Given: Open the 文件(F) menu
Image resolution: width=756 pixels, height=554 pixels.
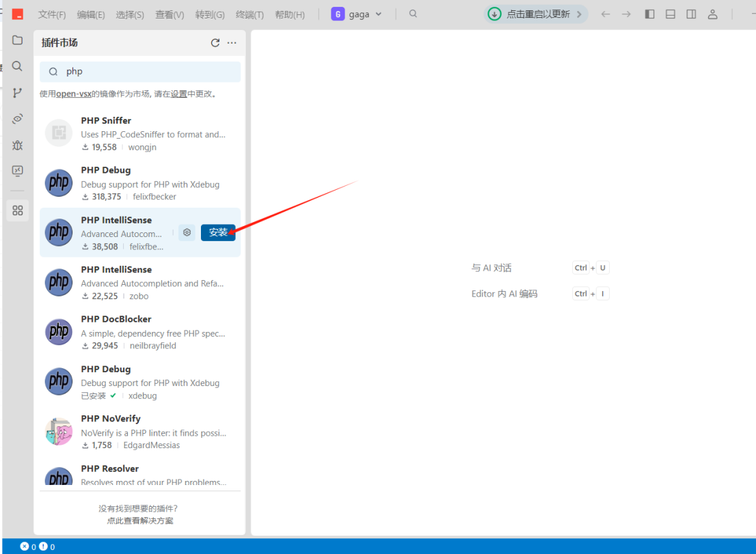Looking at the screenshot, I should [x=51, y=15].
